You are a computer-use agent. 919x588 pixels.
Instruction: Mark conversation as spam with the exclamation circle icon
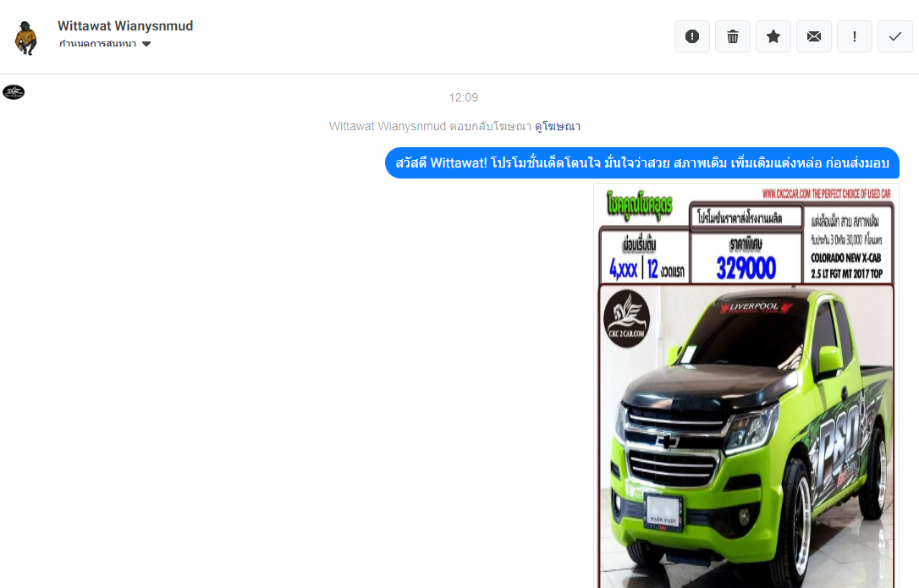pos(692,36)
